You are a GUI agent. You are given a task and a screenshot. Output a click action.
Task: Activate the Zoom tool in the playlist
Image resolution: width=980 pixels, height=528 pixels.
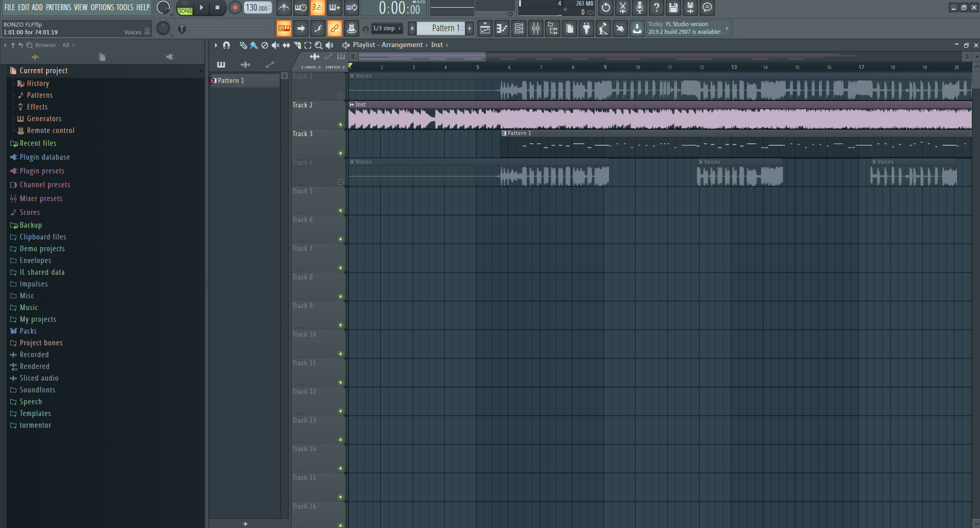pos(318,46)
